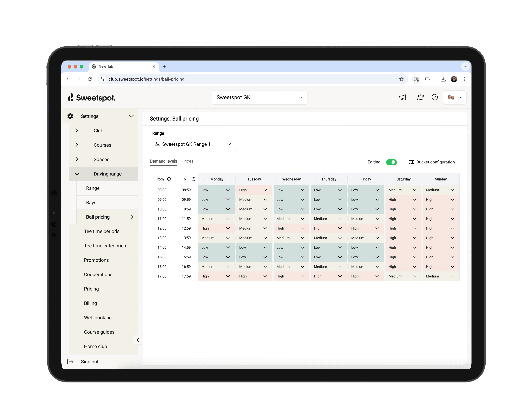This screenshot has width=532, height=395.
Task: Select the Demand levels tab
Action: coord(163,161)
